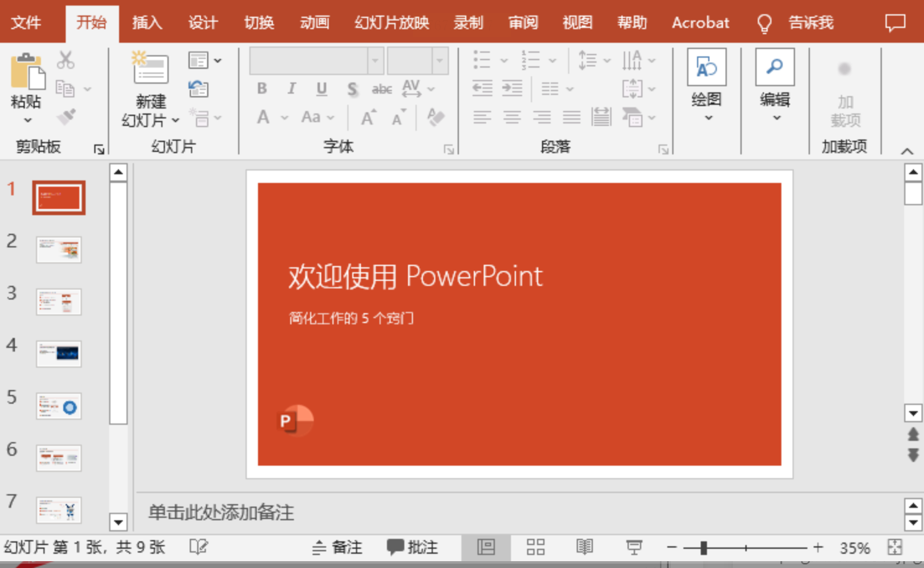Collapse the ribbon with the chevron
Viewport: 924px width, 568px height.
tap(907, 151)
